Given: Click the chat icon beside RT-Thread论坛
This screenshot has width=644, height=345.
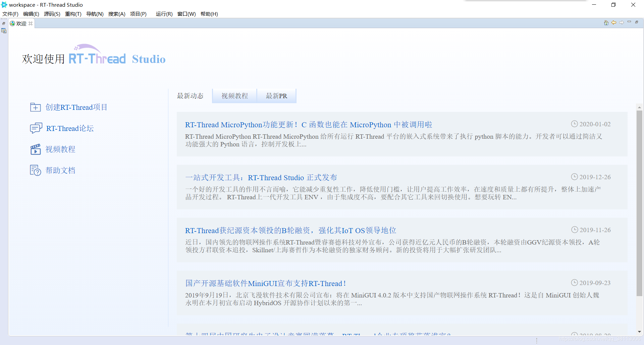Looking at the screenshot, I should pyautogui.click(x=36, y=128).
